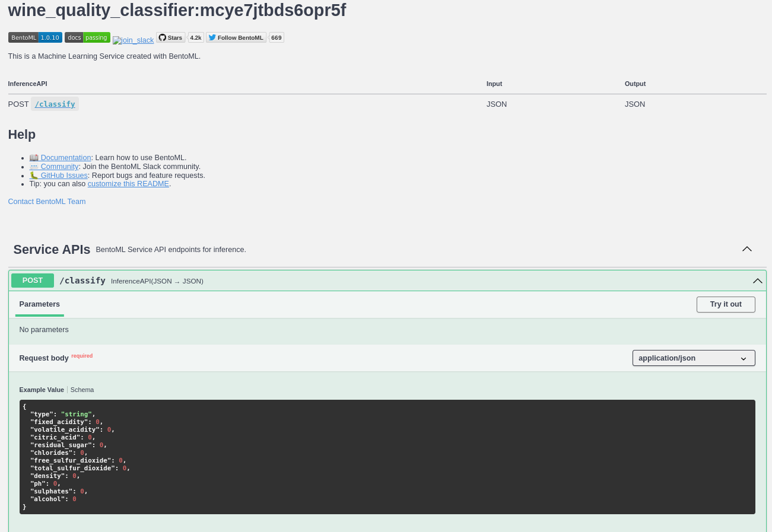Click the docs passing badge
The height and width of the screenshot is (532, 772).
click(87, 37)
